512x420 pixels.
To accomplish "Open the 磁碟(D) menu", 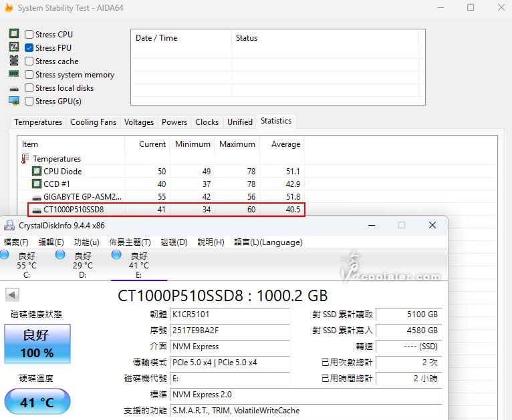I will (174, 242).
